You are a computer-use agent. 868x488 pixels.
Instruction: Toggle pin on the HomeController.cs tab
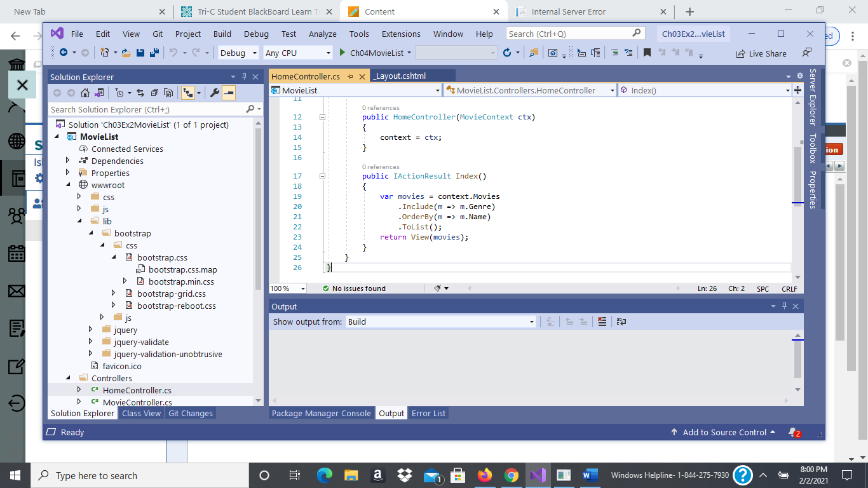click(x=350, y=76)
